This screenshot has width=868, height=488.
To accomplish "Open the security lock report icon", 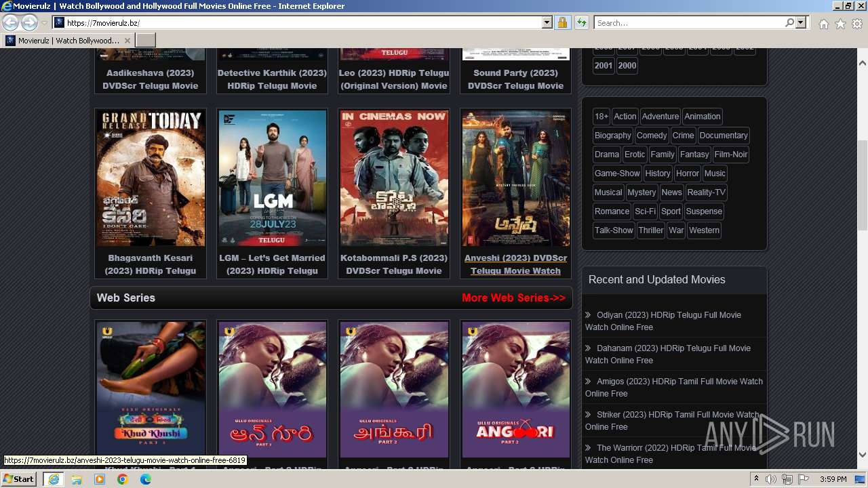I will point(562,23).
